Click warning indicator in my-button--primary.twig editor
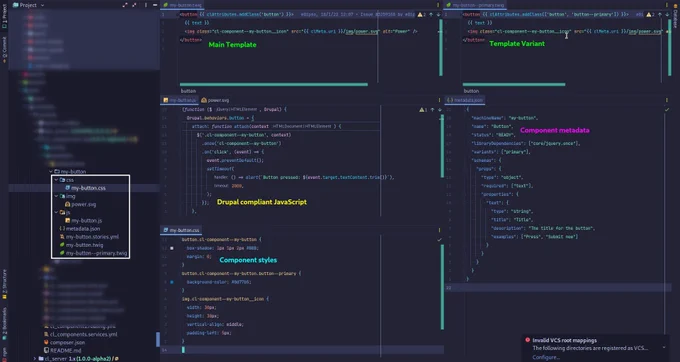Screen dimensions: 680x362 point(651,15)
